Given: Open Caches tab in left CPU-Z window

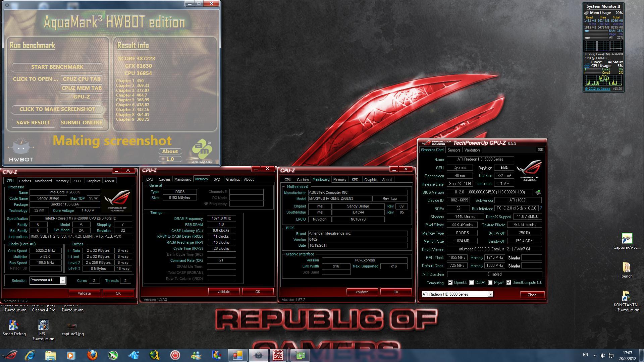Looking at the screenshot, I should click(x=25, y=181).
